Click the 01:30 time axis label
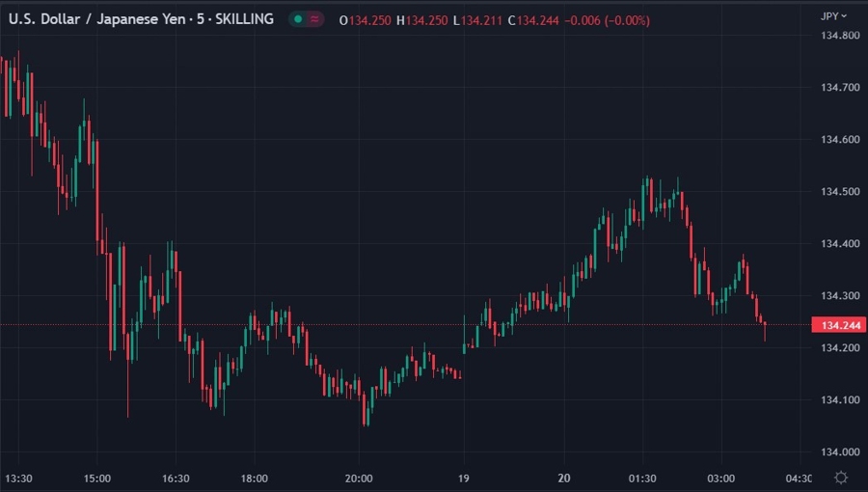This screenshot has height=492, width=868. pos(642,478)
